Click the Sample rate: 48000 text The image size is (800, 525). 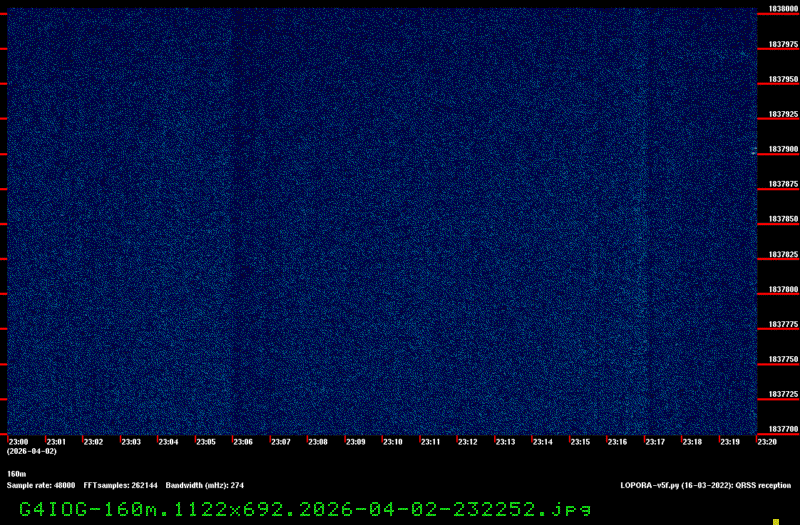(x=41, y=485)
